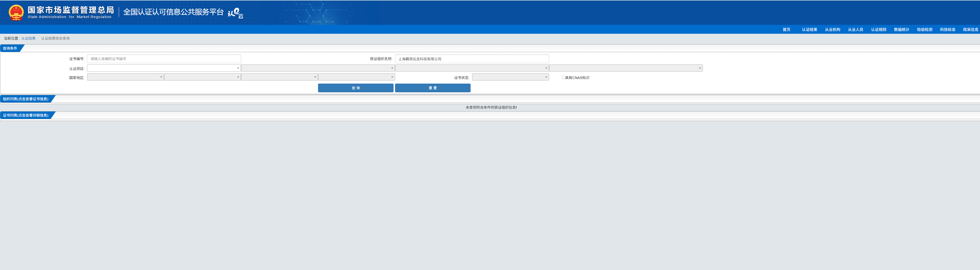Click the 认证结果 breadcrumb link

29,38
